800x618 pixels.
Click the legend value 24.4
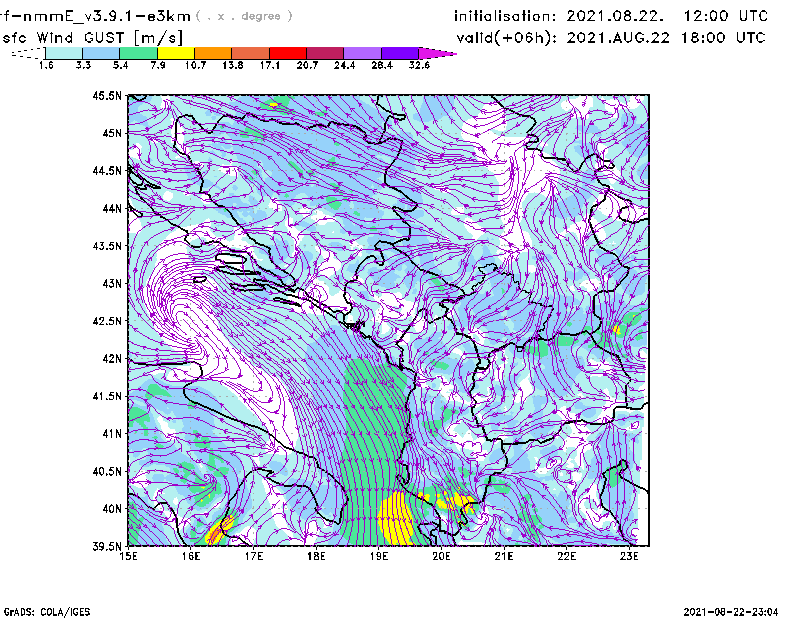tap(344, 65)
